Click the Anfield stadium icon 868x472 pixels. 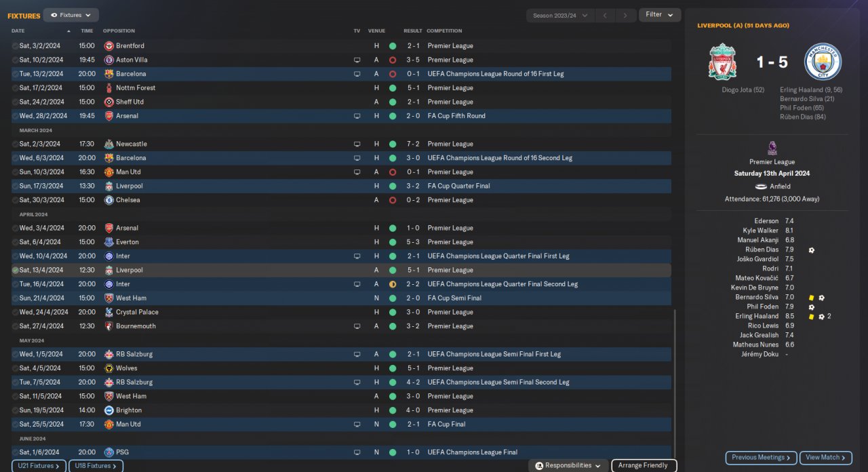761,186
